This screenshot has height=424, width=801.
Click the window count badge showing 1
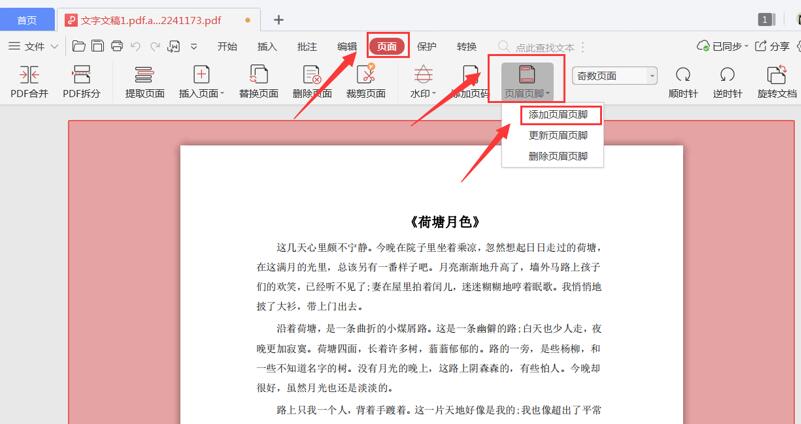point(765,20)
